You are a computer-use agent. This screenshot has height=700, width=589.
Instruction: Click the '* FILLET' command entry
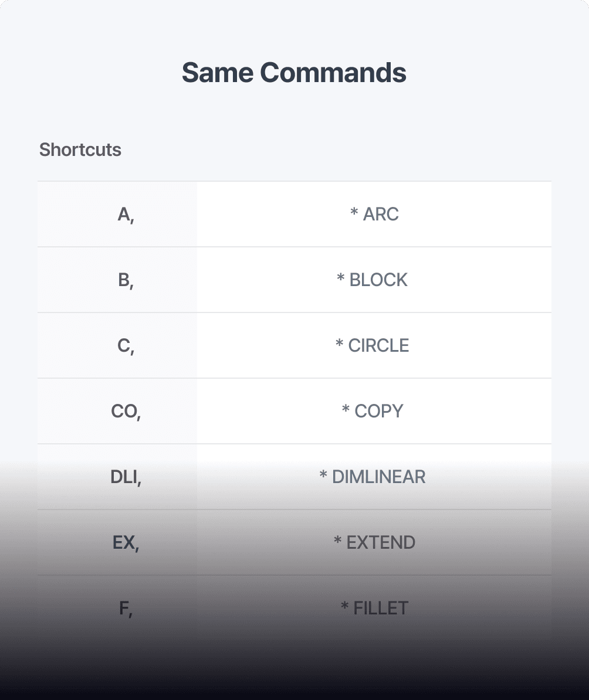tap(374, 608)
